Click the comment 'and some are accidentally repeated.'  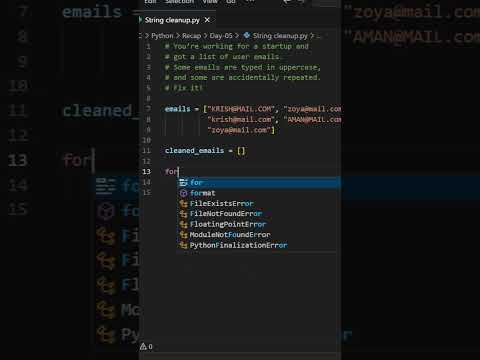coord(247,77)
